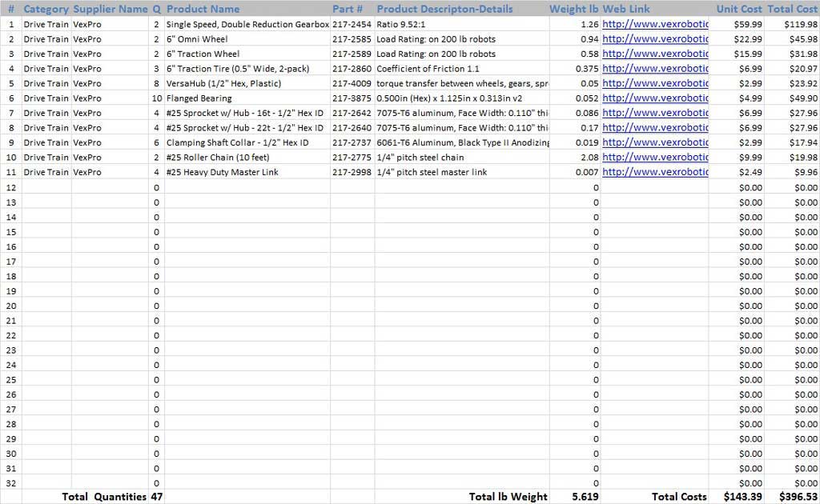Select the Unit Cost column header

click(x=738, y=9)
